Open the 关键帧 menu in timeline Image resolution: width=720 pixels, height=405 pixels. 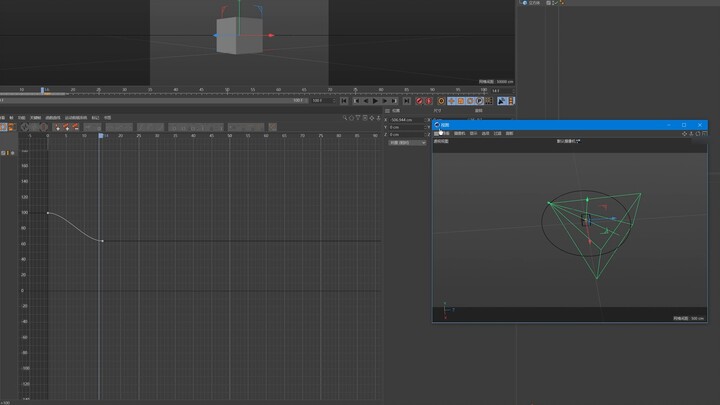pos(35,118)
